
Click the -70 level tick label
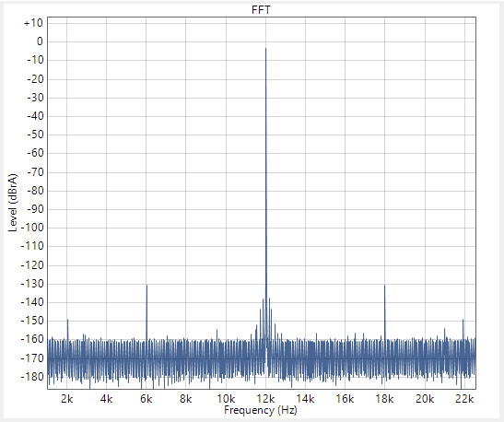tap(35, 172)
